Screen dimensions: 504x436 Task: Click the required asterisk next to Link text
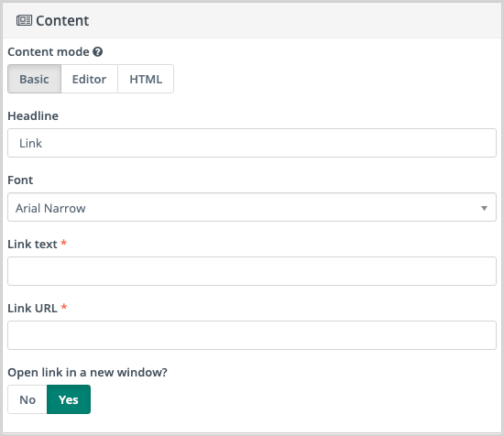coord(63,243)
